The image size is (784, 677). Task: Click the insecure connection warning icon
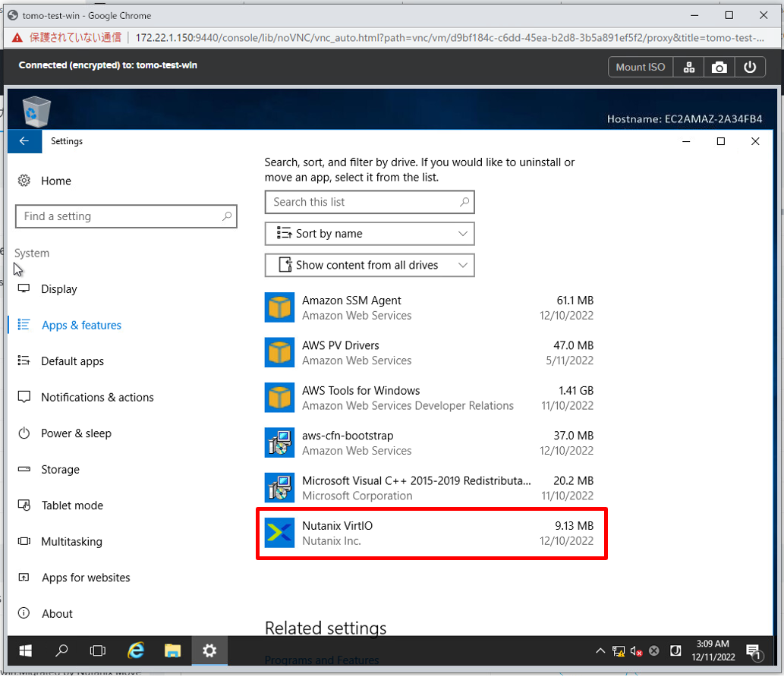click(x=17, y=38)
